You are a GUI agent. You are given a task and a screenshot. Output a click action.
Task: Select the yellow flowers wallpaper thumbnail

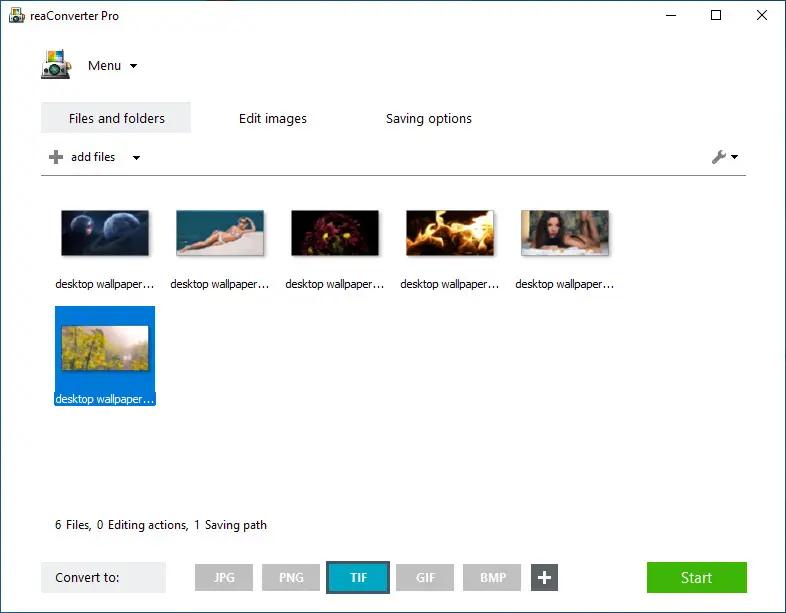click(x=105, y=348)
